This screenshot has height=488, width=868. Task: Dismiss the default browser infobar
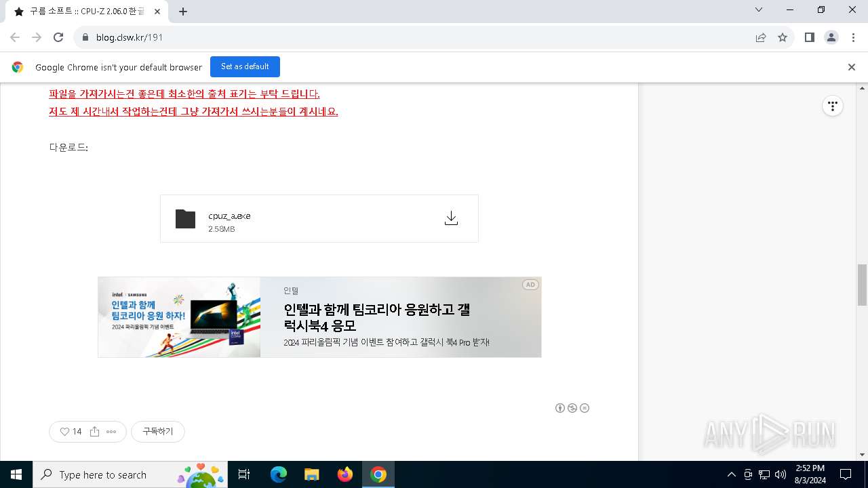click(x=852, y=67)
